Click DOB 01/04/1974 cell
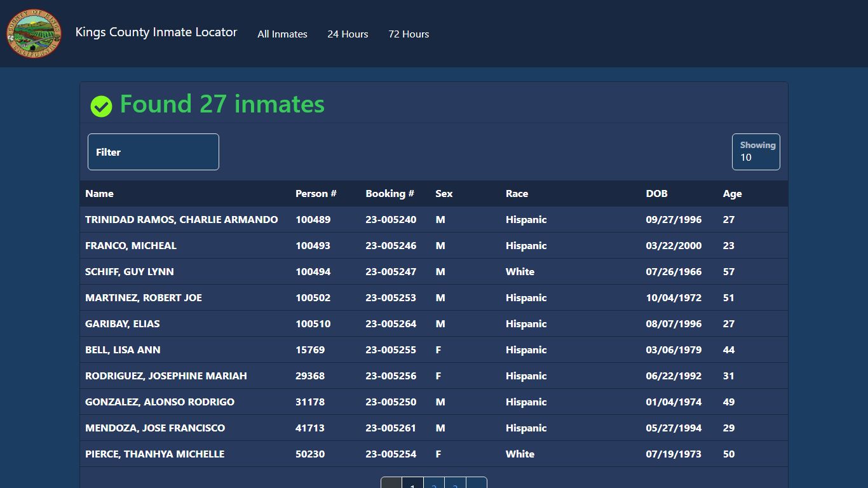The height and width of the screenshot is (488, 868). pyautogui.click(x=674, y=402)
